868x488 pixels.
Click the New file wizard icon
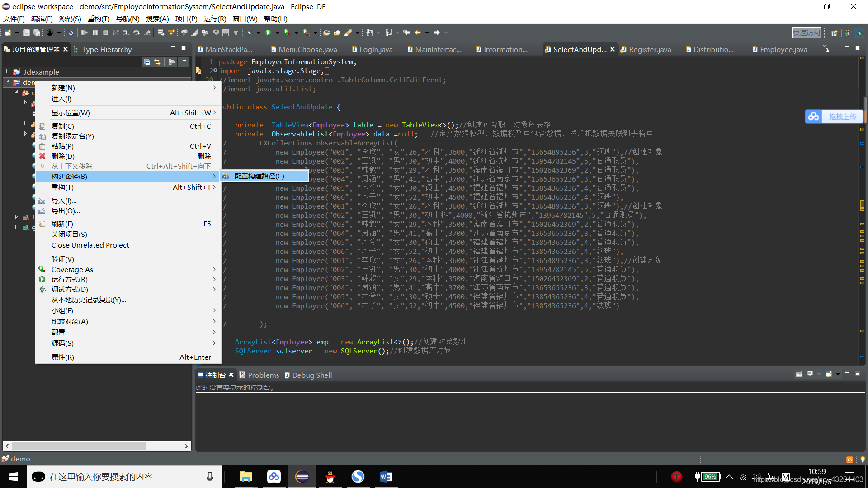pyautogui.click(x=8, y=33)
